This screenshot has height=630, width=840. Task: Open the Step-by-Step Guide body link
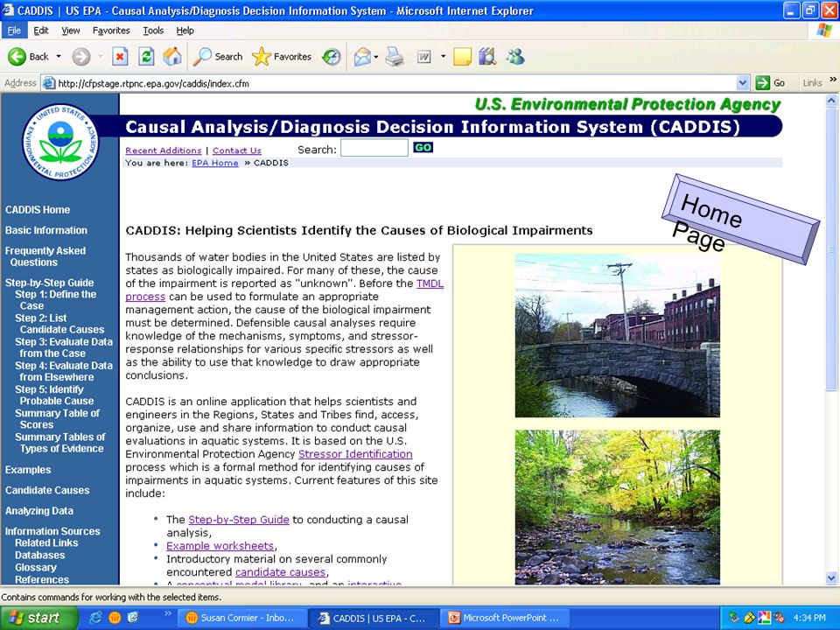point(239,520)
